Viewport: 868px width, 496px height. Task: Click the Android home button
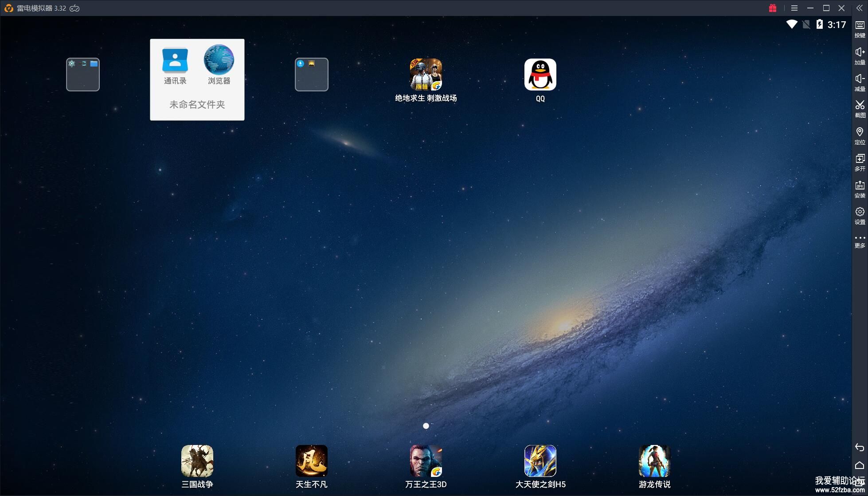tap(860, 465)
